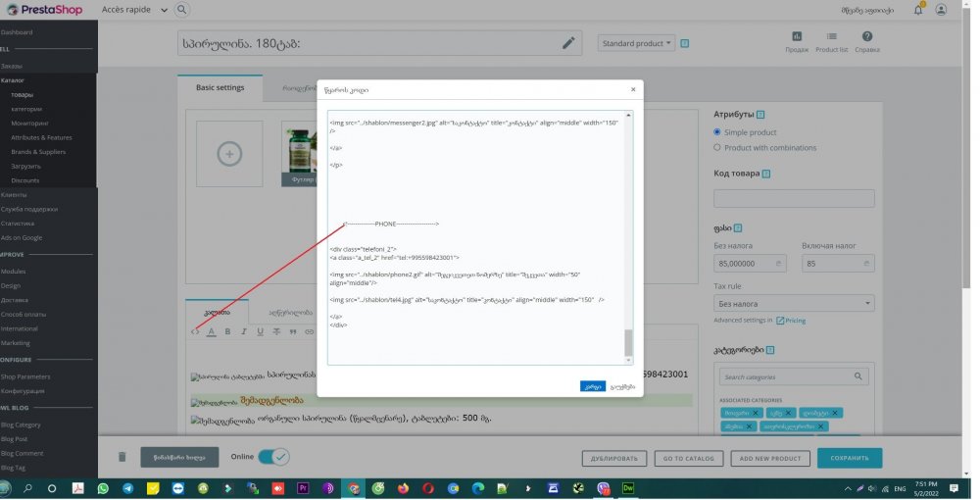Expand the Accès rapide dropdown

(164, 10)
